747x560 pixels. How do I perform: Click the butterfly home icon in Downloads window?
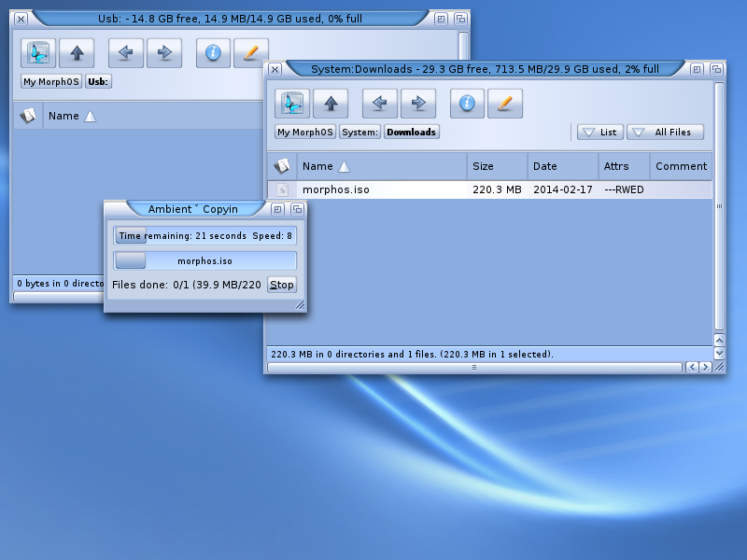point(292,104)
